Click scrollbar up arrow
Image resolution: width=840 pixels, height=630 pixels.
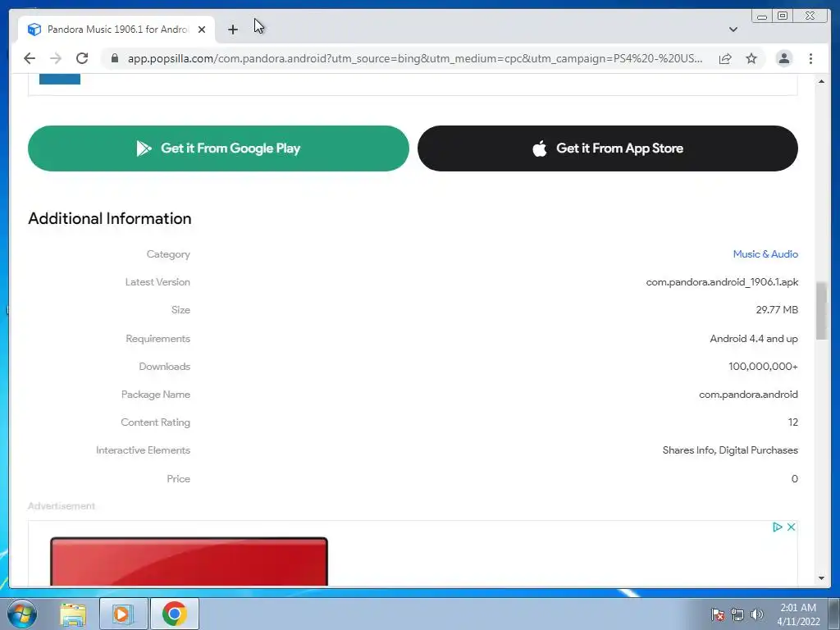coord(821,81)
